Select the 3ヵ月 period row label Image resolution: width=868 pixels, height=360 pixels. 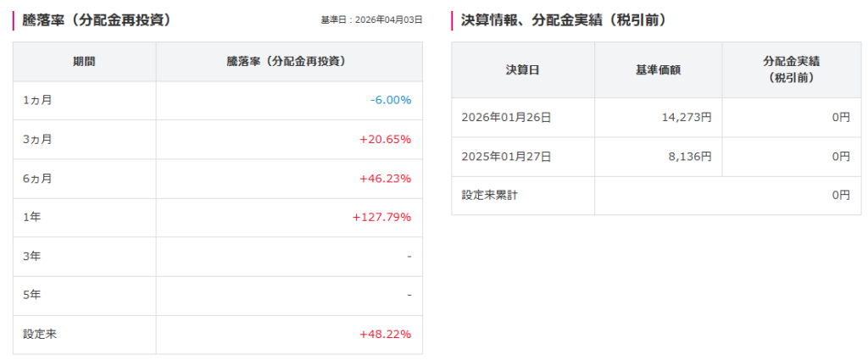[38, 139]
